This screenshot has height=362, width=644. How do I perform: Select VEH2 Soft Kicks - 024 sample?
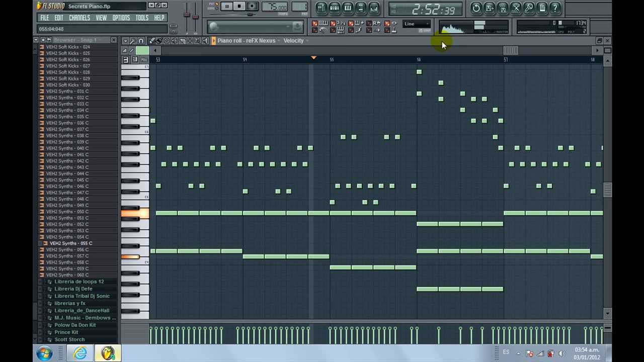(68, 47)
